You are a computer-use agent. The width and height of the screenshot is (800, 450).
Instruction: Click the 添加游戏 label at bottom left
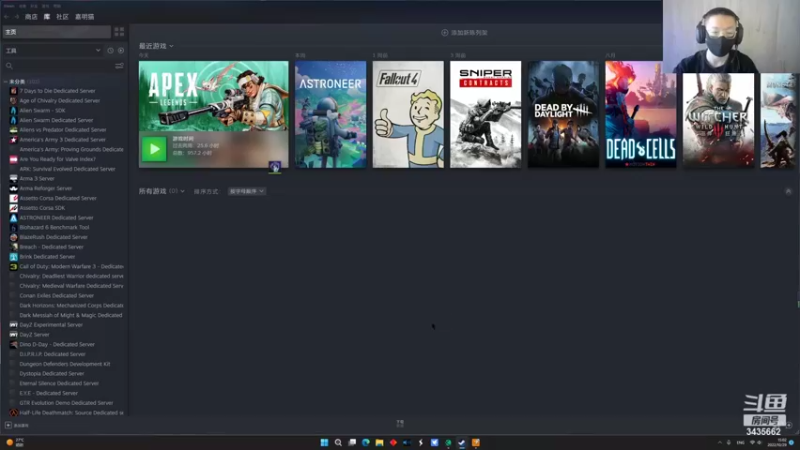coord(21,426)
